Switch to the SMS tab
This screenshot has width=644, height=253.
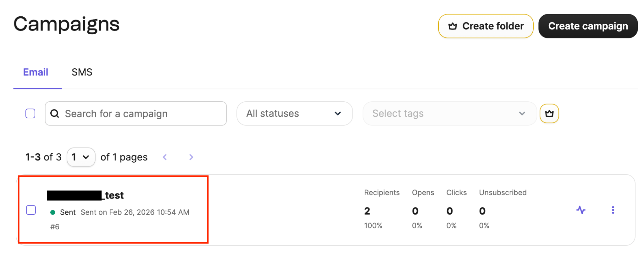coord(82,72)
